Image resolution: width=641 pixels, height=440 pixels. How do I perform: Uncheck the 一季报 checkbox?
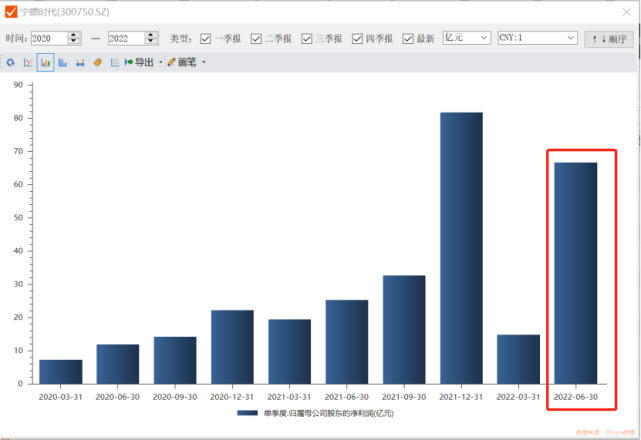[206, 38]
